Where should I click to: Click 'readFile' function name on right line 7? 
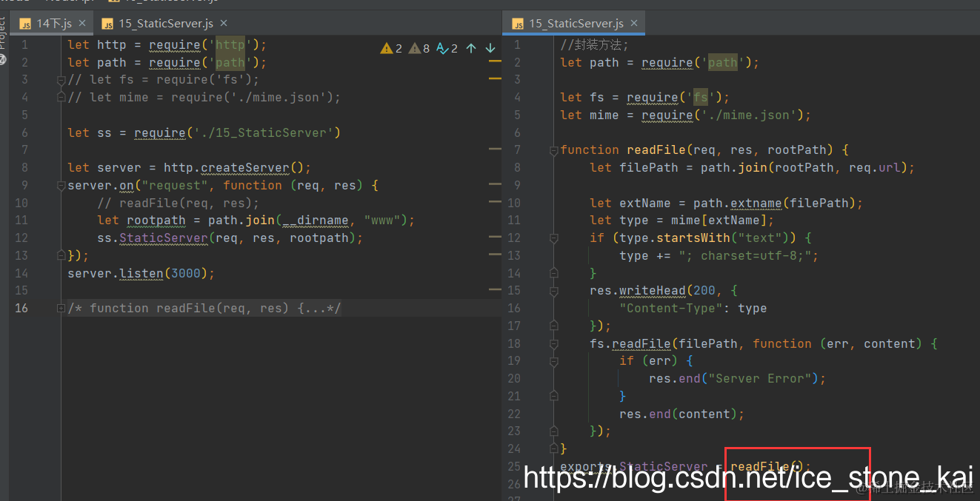click(656, 149)
